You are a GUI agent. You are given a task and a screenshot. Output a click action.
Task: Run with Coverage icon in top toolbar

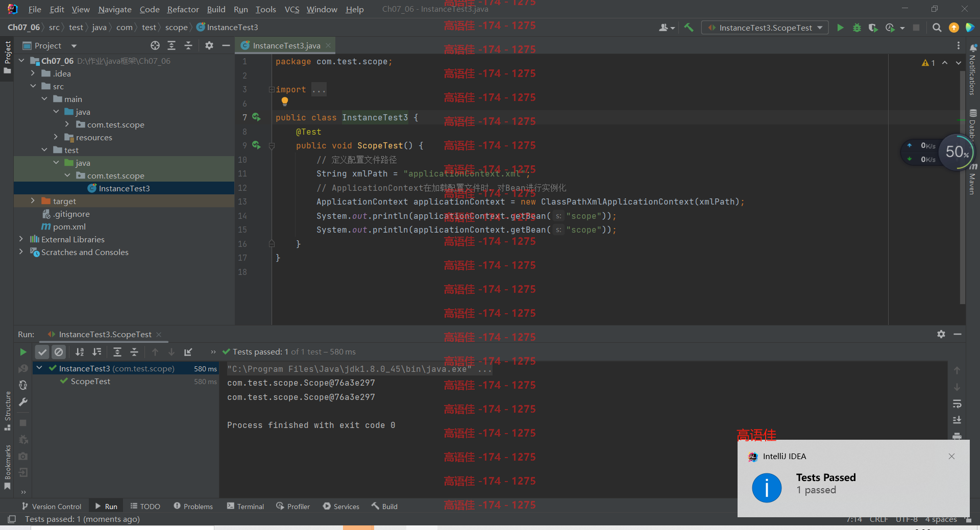(873, 28)
